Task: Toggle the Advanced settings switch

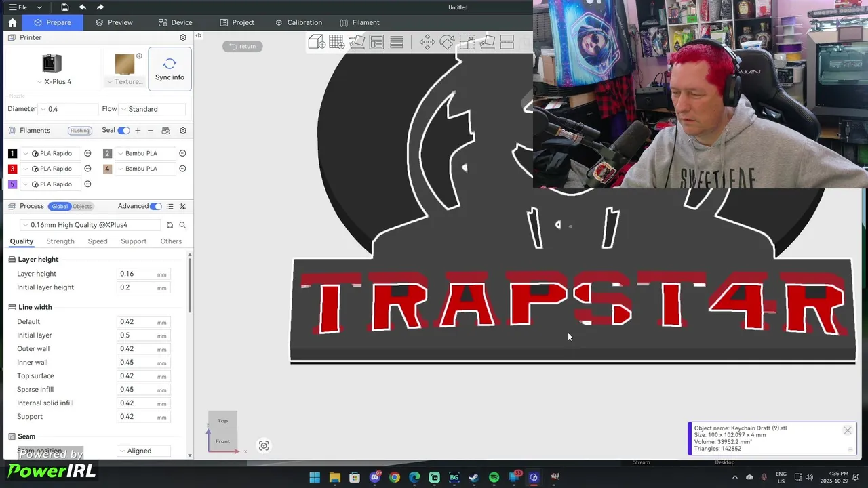Action: click(156, 206)
